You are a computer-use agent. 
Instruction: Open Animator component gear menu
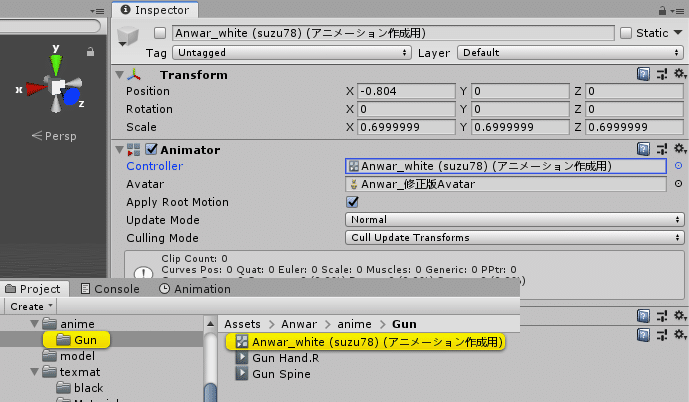pyautogui.click(x=680, y=149)
